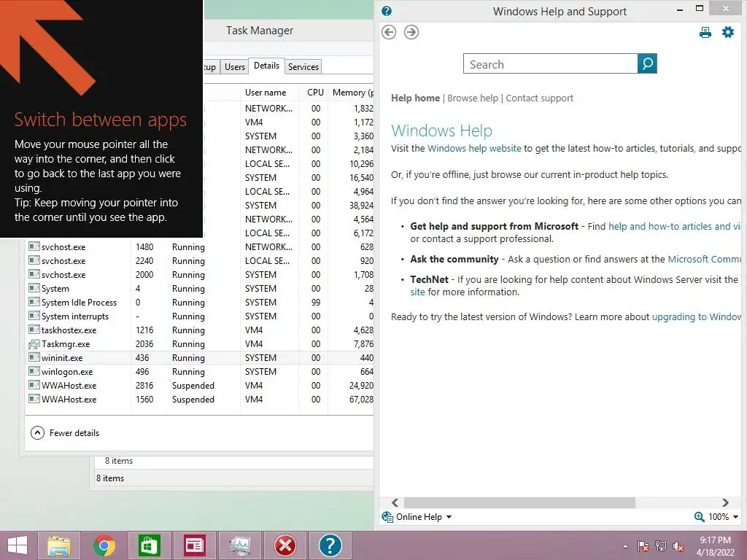This screenshot has height=560, width=747.
Task: Show hidden tray icons arrow
Action: [625, 546]
